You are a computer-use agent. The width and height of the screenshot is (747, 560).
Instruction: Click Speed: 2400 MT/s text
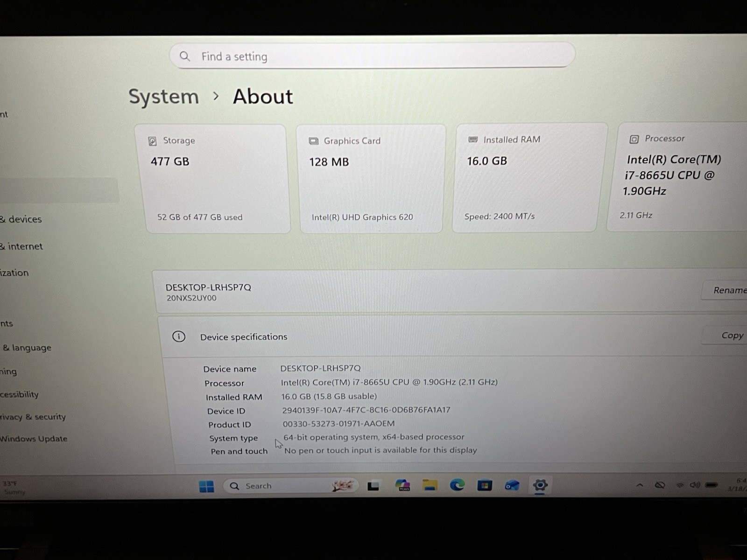(500, 216)
